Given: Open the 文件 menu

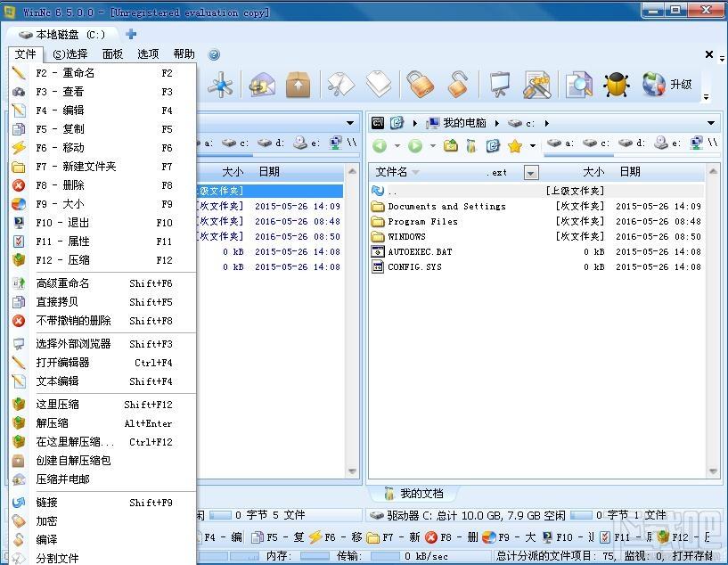Looking at the screenshot, I should coord(26,54).
